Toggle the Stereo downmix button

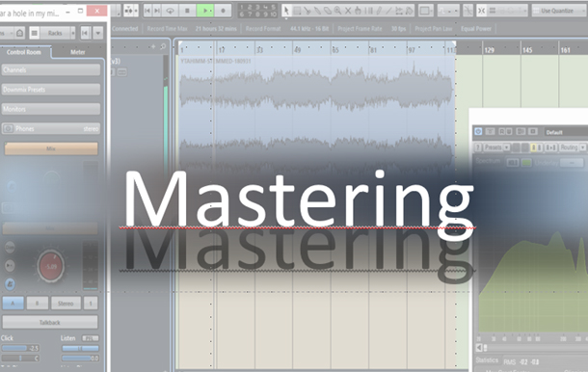66,303
